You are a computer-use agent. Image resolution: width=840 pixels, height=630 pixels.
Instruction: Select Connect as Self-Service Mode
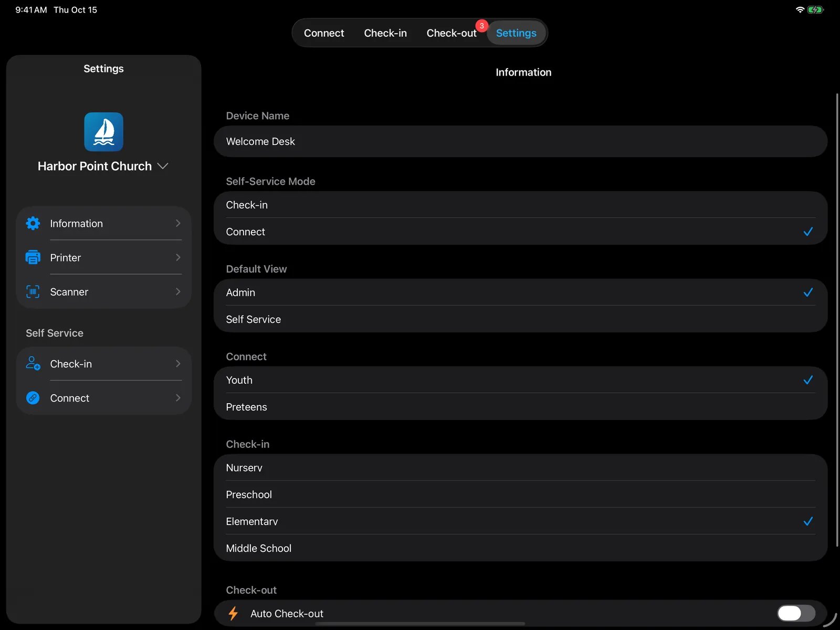pos(520,232)
